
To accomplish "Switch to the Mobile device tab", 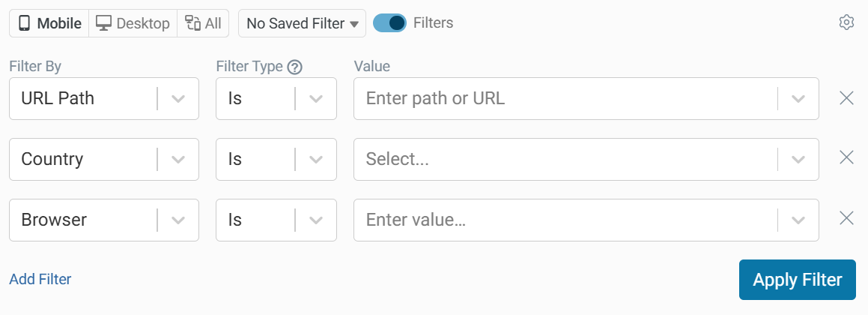I will click(x=49, y=23).
